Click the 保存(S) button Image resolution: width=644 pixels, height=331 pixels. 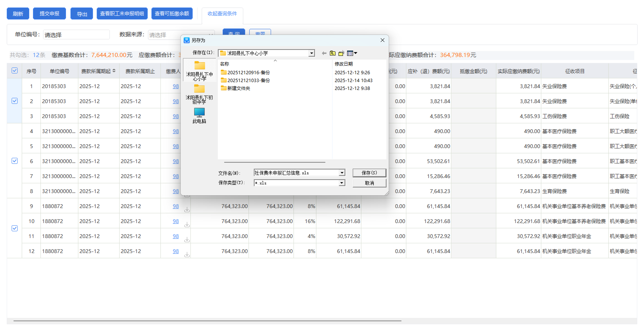tap(369, 173)
